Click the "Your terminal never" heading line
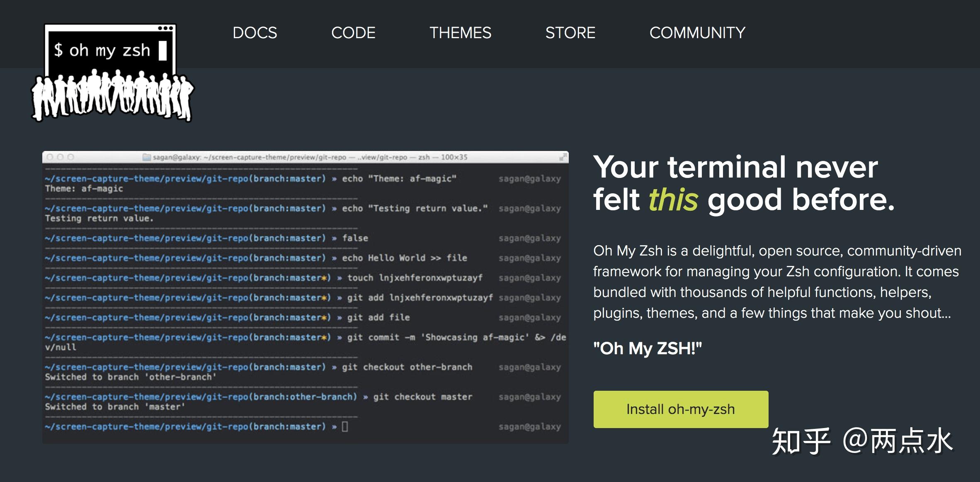Screen dimensions: 980x482 pos(735,167)
